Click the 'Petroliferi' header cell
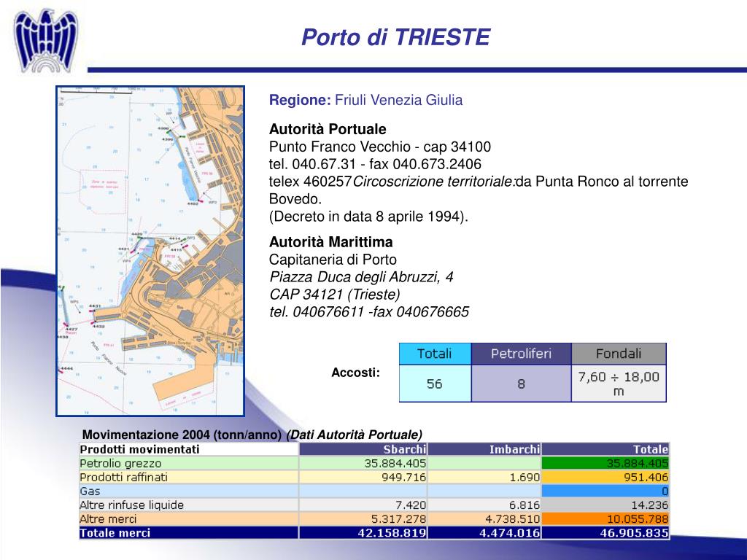 pyautogui.click(x=521, y=354)
